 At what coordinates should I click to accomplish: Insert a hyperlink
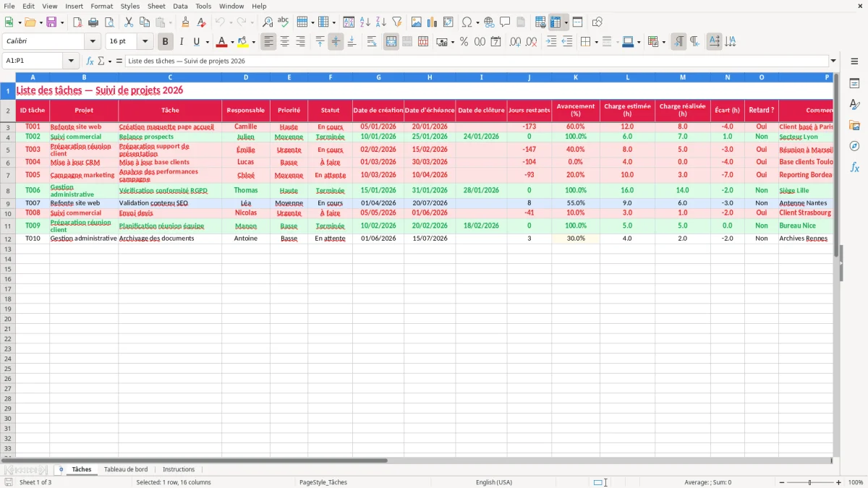coord(489,22)
